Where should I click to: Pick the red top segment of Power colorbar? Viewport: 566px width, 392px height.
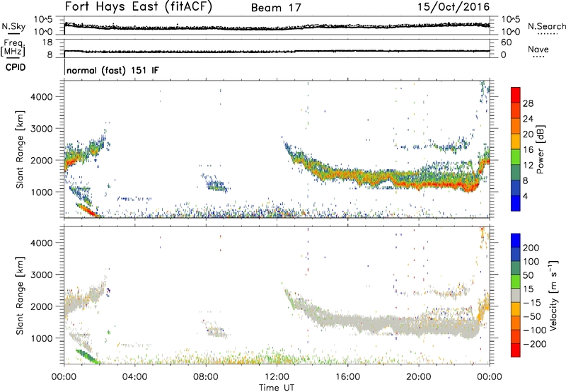pyautogui.click(x=516, y=96)
